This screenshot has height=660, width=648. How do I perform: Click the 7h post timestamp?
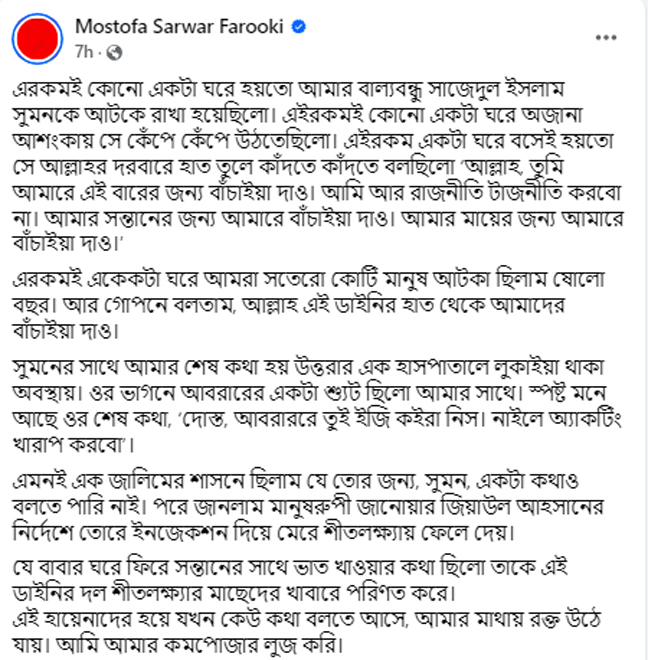84,52
